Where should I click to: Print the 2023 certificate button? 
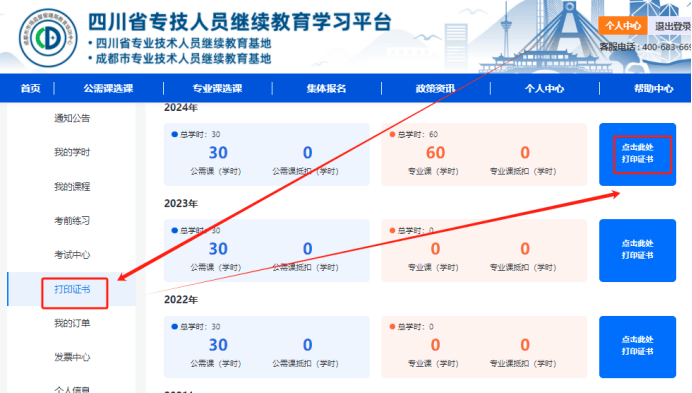point(637,250)
